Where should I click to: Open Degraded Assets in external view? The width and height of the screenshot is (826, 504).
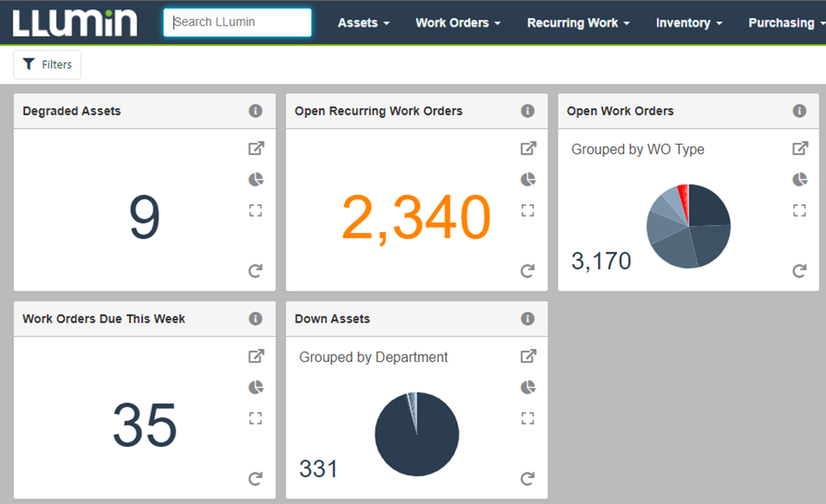pyautogui.click(x=256, y=148)
